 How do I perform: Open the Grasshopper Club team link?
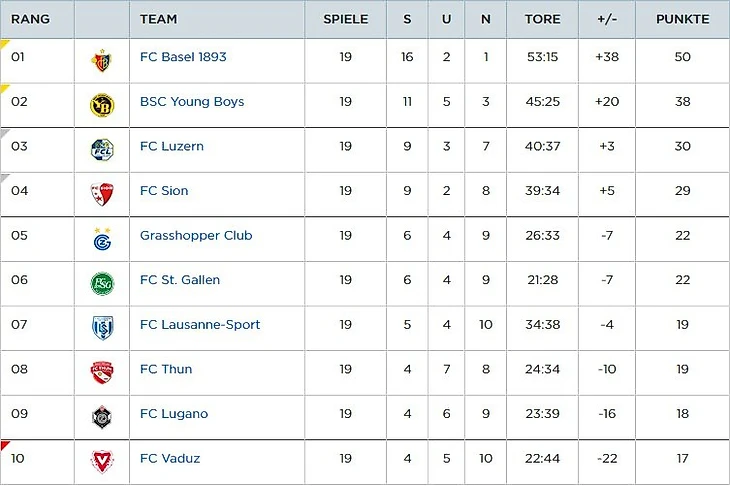point(196,236)
